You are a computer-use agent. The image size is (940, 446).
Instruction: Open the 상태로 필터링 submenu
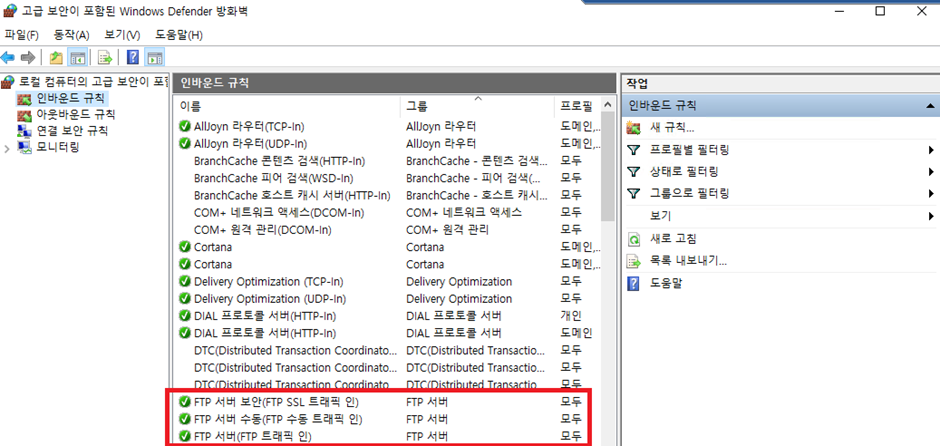(x=931, y=172)
